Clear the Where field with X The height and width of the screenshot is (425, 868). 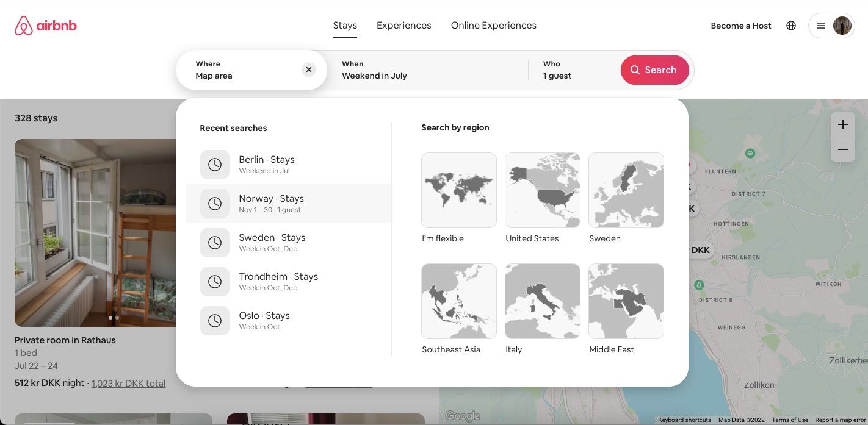(x=309, y=70)
